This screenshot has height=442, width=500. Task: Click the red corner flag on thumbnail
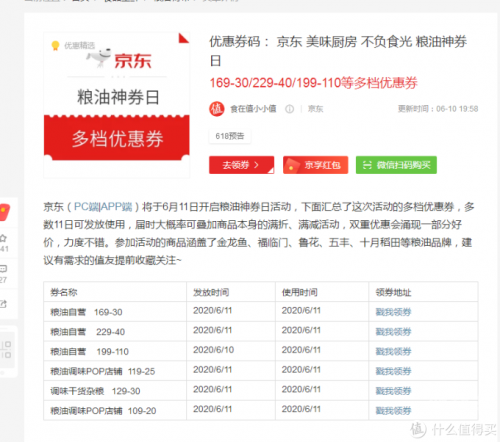183,38
